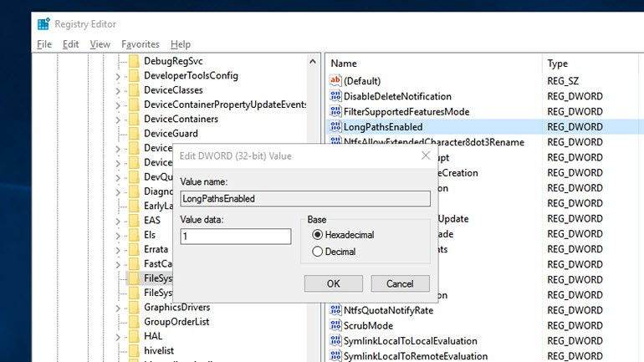Select the DeviceContainers folder icon
644x362 pixels.
click(x=134, y=119)
